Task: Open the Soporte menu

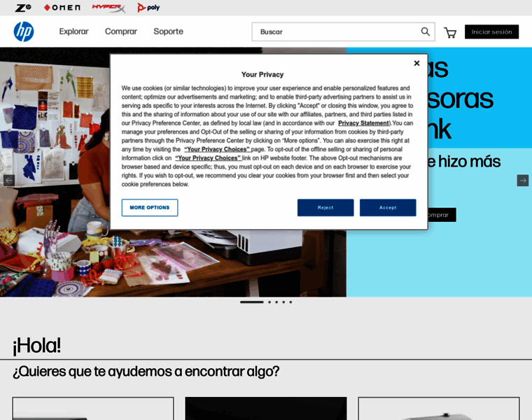Action: click(168, 31)
